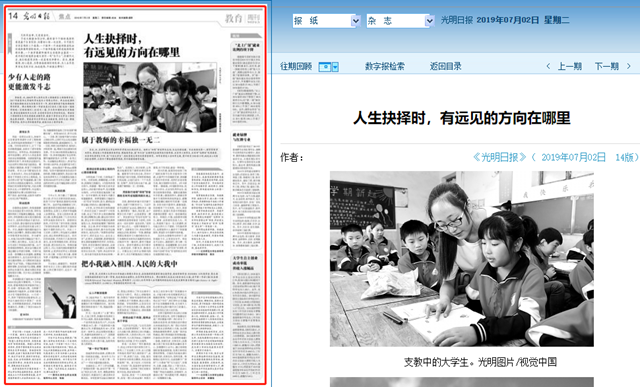Click the pointing-person photo on newspaper page
Screen dimensions: 640x387
point(60,298)
